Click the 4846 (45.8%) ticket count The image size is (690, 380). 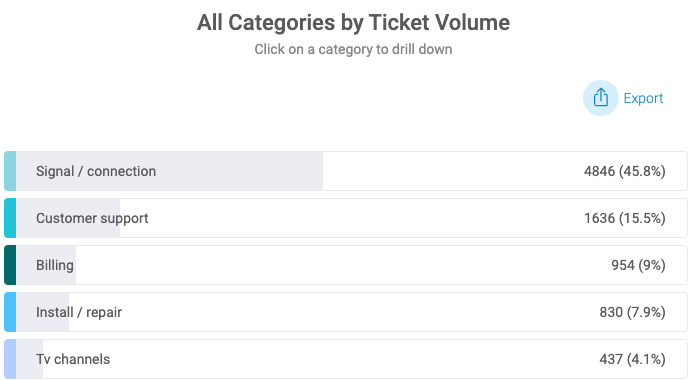(624, 171)
